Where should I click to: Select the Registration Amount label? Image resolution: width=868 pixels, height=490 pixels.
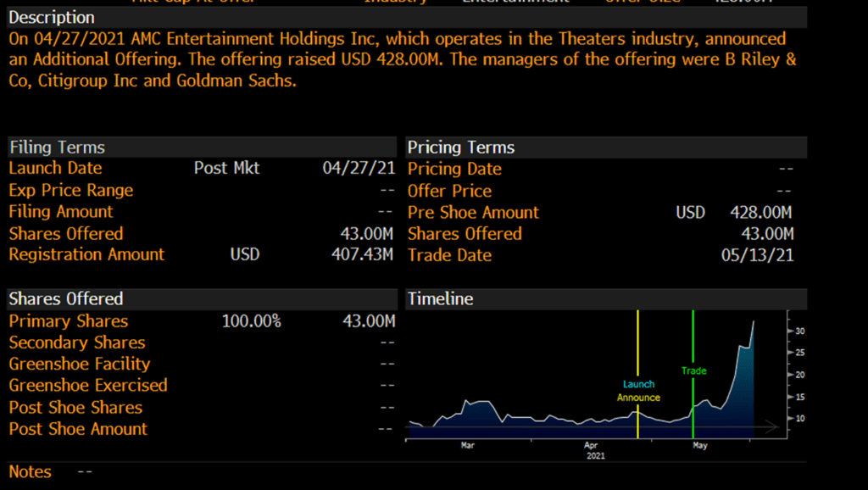tap(86, 254)
